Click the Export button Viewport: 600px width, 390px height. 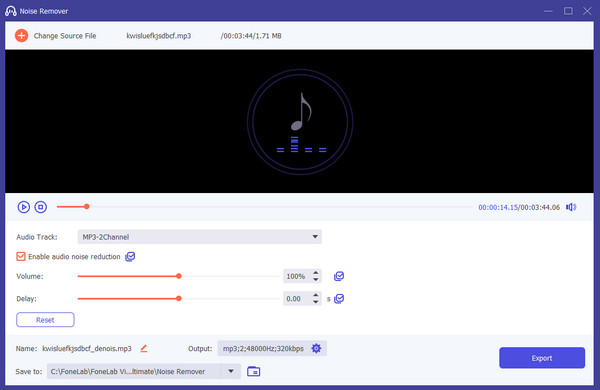pos(542,358)
